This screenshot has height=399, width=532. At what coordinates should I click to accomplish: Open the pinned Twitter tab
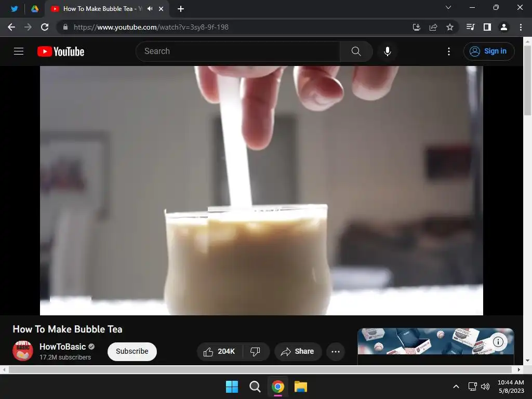pyautogui.click(x=14, y=9)
